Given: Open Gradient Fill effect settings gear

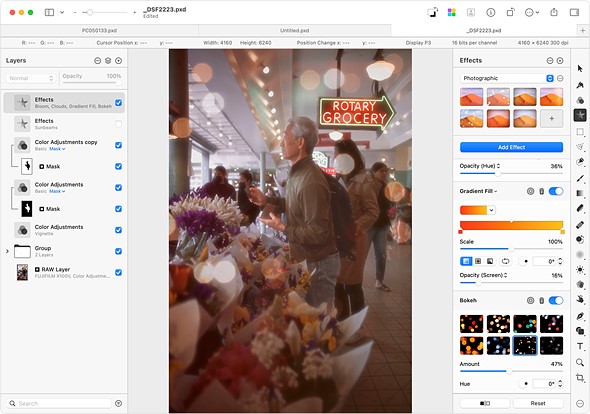Looking at the screenshot, I should pos(530,191).
